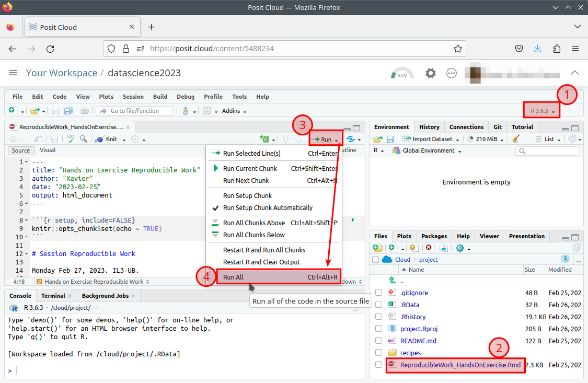The image size is (588, 383).
Task: Click the save workspace icon in Environment pane
Action: 390,139
